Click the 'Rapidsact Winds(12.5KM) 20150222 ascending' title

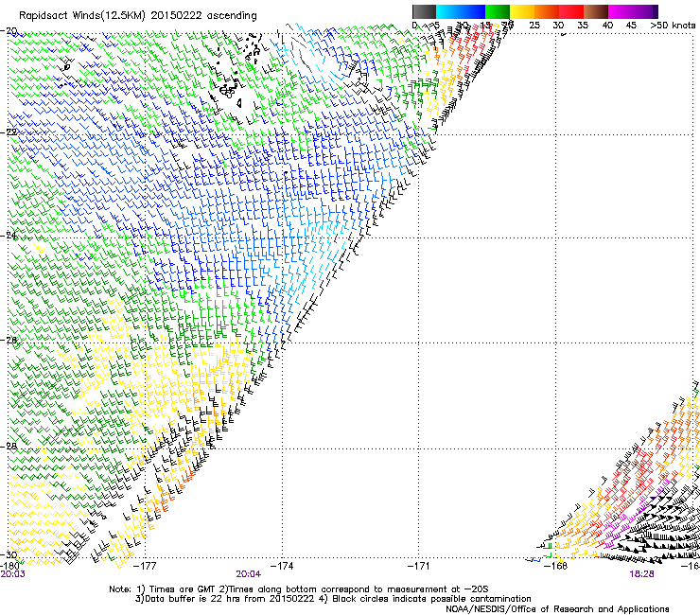pos(138,16)
